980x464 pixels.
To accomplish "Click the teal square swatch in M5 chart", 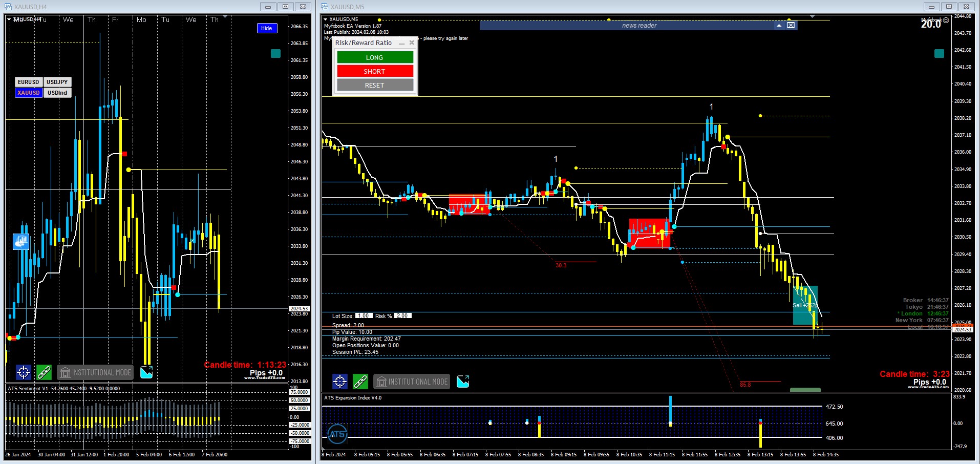I will click(x=939, y=54).
